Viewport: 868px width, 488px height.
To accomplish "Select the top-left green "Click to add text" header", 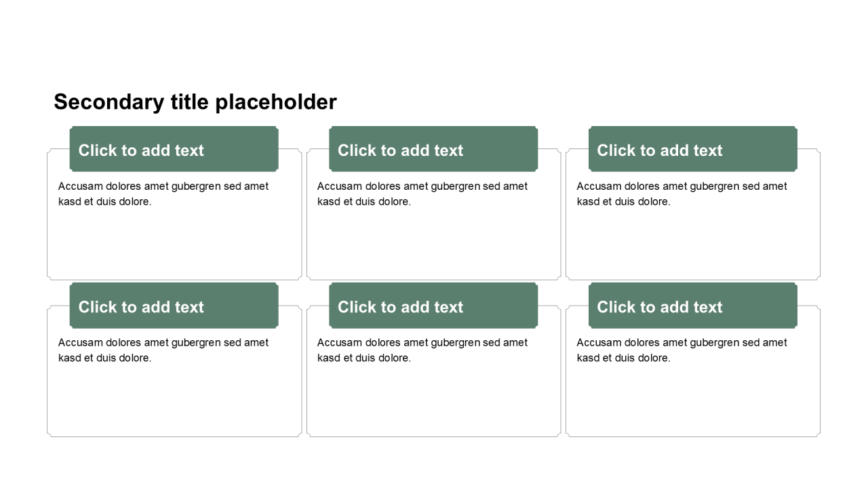I will pyautogui.click(x=174, y=150).
